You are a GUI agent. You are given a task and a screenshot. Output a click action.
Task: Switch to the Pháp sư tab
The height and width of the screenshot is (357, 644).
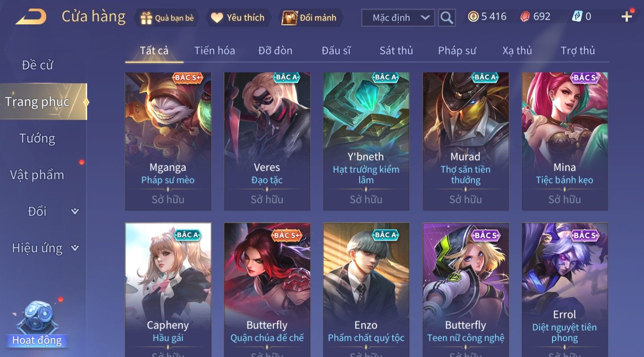click(x=457, y=51)
